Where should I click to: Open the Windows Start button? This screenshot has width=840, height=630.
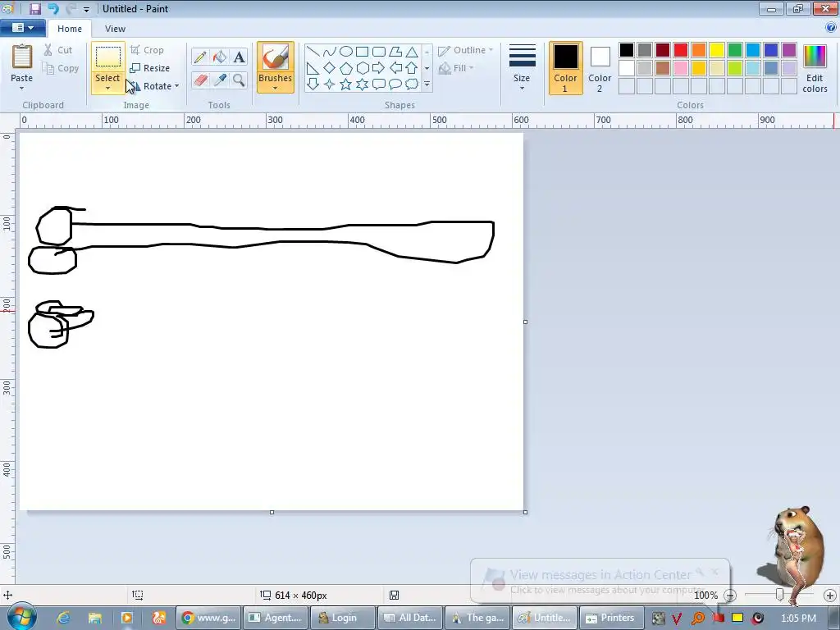pyautogui.click(x=21, y=617)
